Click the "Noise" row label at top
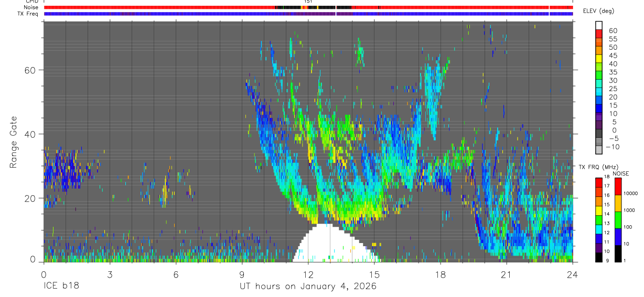 pos(31,7)
